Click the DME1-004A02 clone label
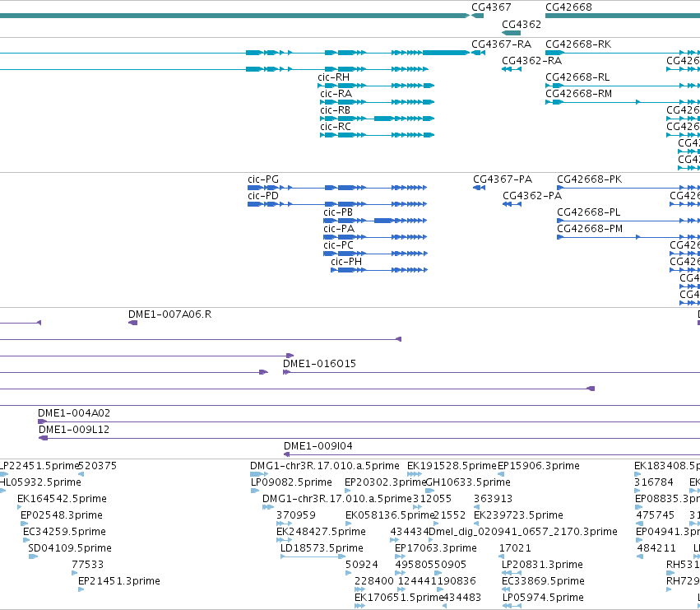This screenshot has width=700, height=610. point(74,413)
